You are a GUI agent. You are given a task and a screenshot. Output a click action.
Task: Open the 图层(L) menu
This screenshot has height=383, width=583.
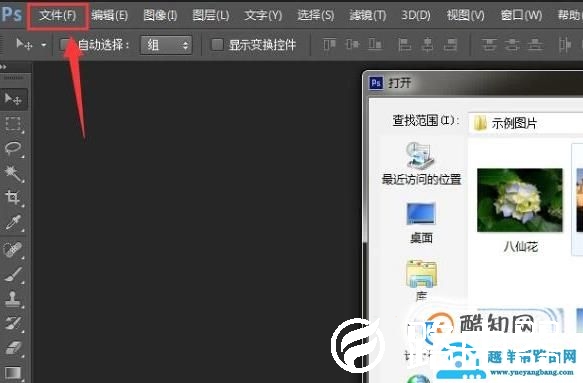[x=211, y=16]
